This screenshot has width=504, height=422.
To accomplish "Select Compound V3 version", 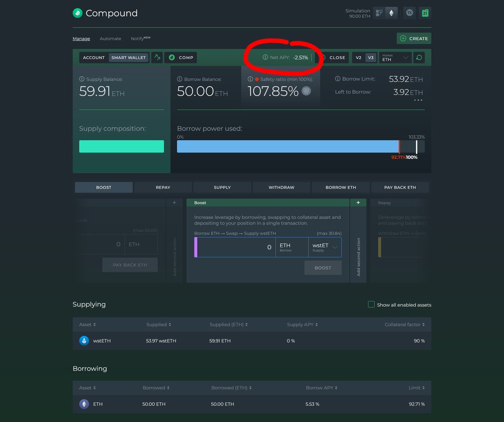I will coord(371,58).
